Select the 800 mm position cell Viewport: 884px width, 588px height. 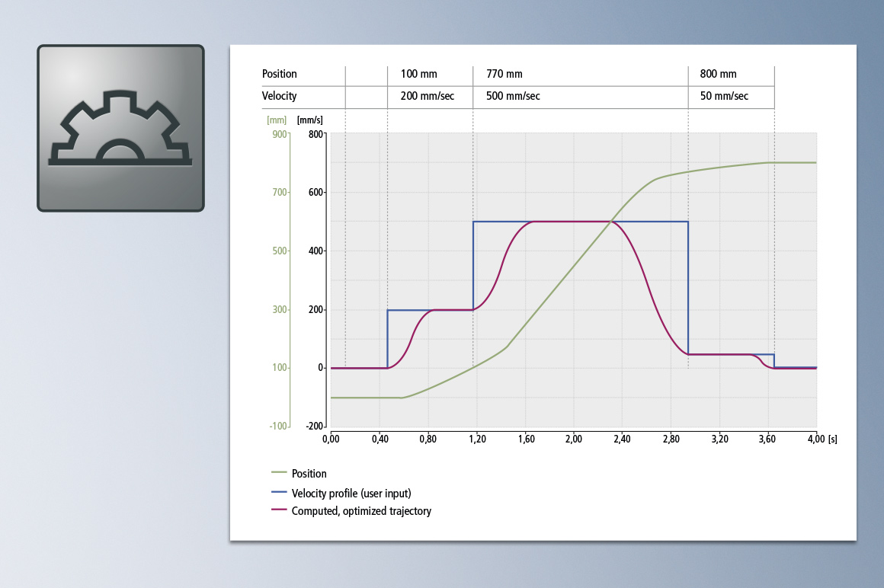pyautogui.click(x=718, y=74)
